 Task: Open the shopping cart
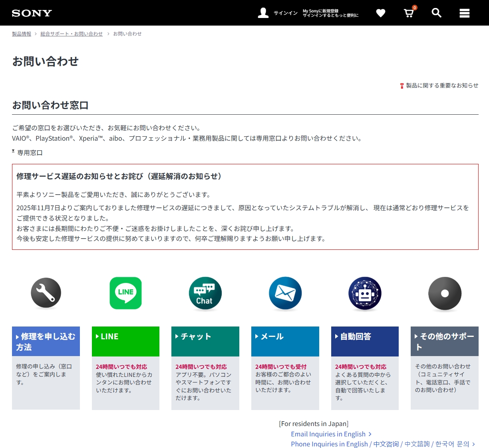point(409,13)
